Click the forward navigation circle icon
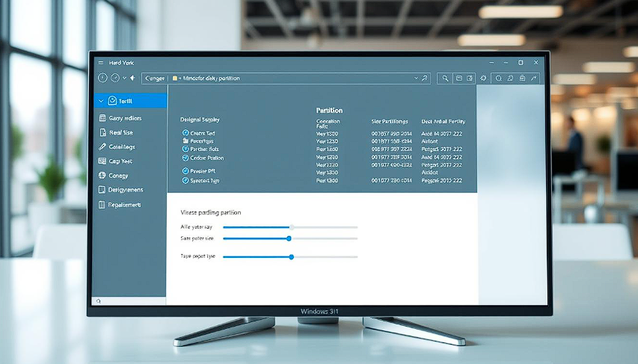 [115, 78]
